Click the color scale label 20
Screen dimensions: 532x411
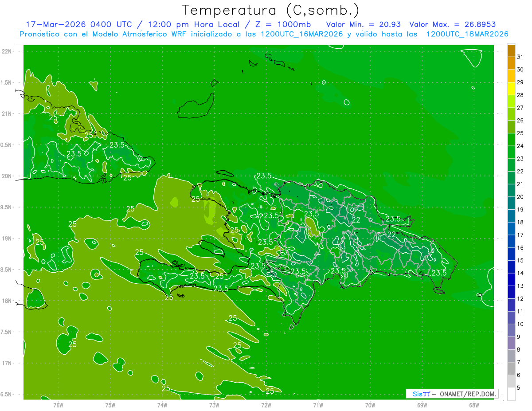(x=520, y=197)
